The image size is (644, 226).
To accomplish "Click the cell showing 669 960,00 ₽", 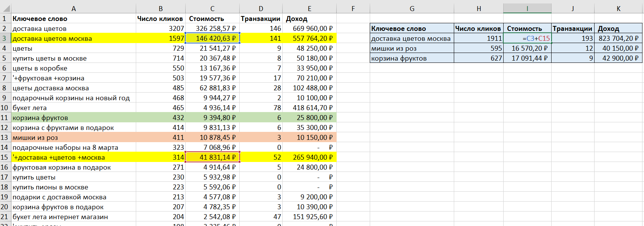I will (309, 29).
